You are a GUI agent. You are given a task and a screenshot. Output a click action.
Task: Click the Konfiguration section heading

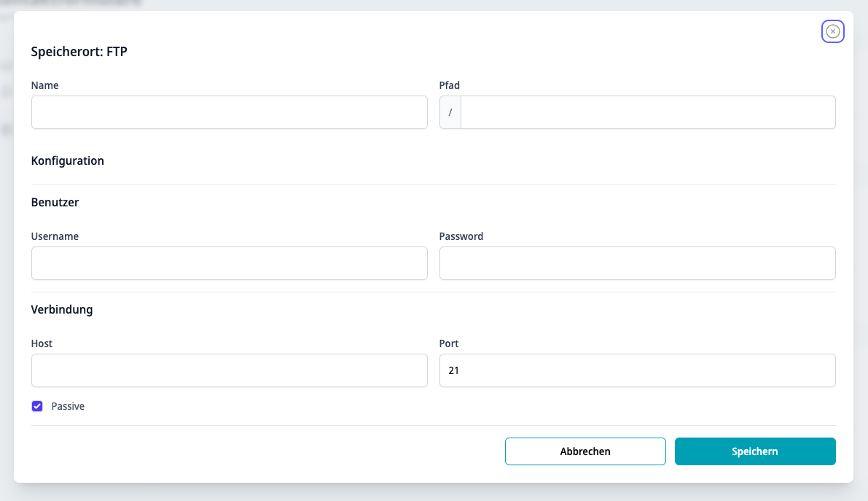tap(68, 160)
